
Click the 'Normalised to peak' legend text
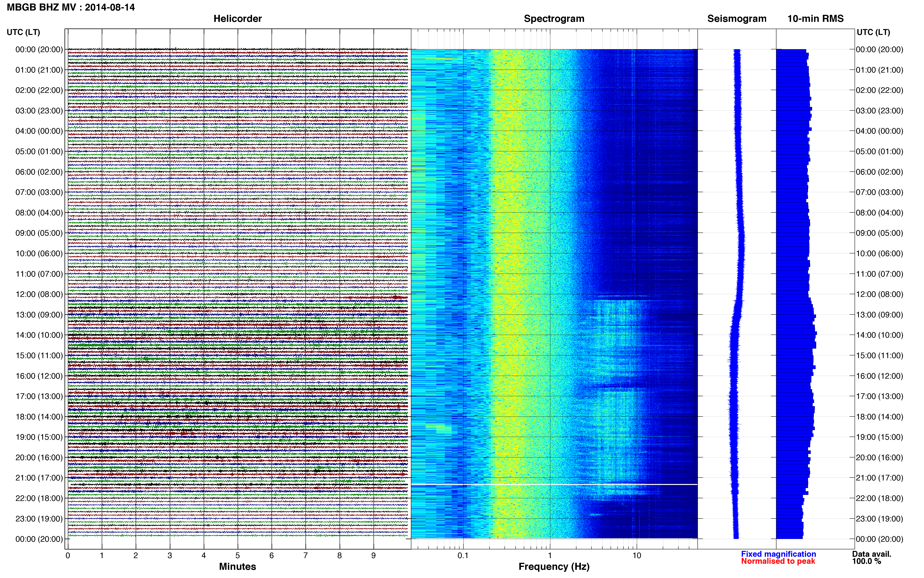pos(778,561)
